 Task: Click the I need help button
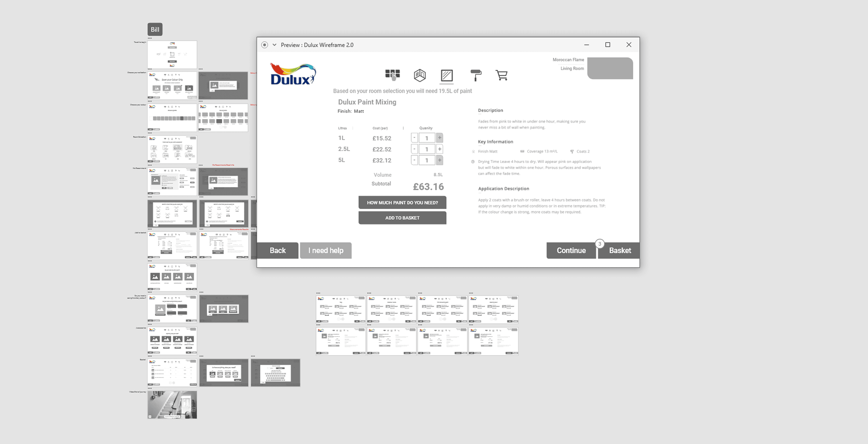coord(325,251)
